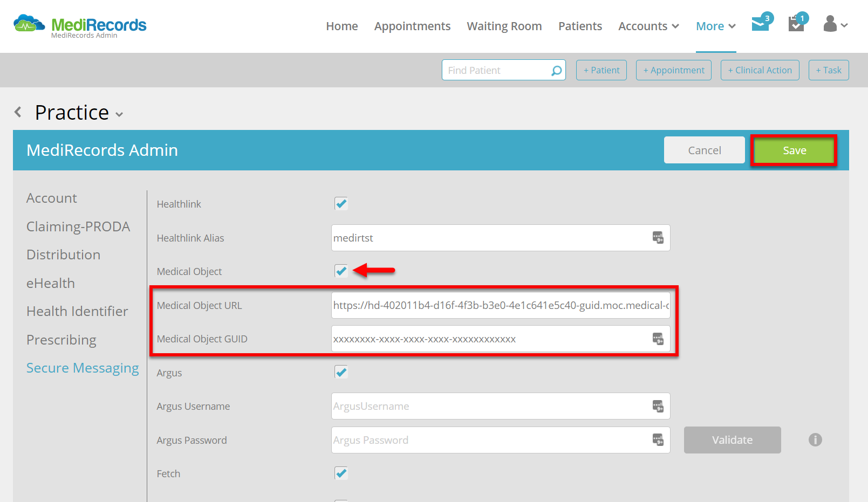The width and height of the screenshot is (868, 502).
Task: Expand the Accounts dropdown menu
Action: coord(648,26)
